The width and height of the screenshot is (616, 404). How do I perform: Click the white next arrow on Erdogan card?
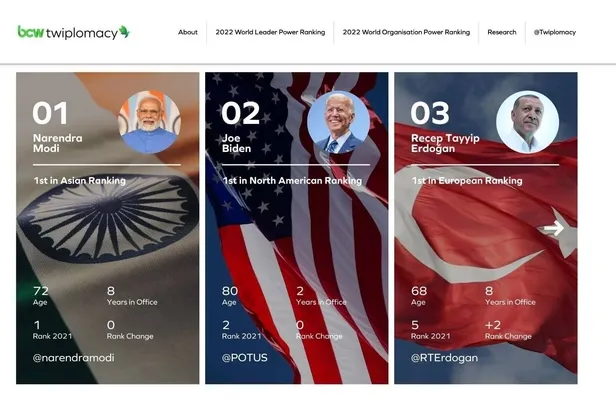click(554, 228)
